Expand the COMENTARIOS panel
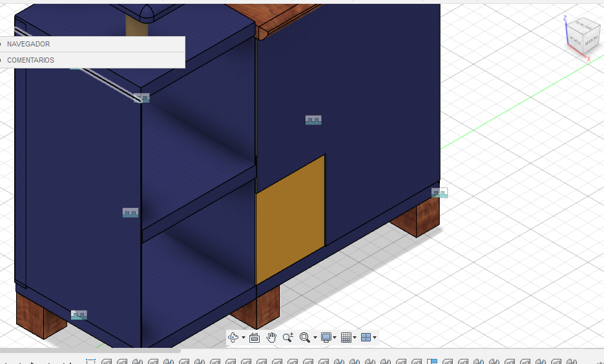This screenshot has width=604, height=364. click(92, 60)
